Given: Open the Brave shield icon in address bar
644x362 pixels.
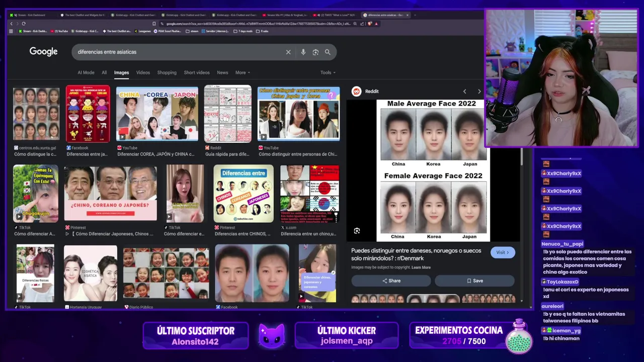Looking at the screenshot, I should coord(370,24).
